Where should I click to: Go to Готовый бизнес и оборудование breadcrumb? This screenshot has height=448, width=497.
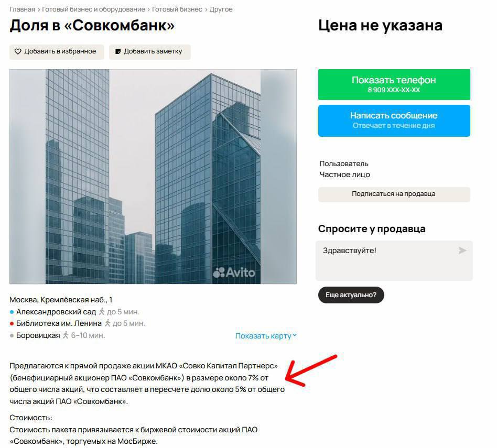(x=93, y=9)
